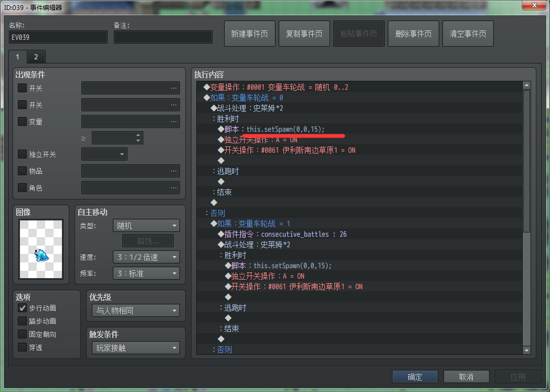Cancel with the 取消 button
Viewport: 550px width, 392px height.
[466, 377]
